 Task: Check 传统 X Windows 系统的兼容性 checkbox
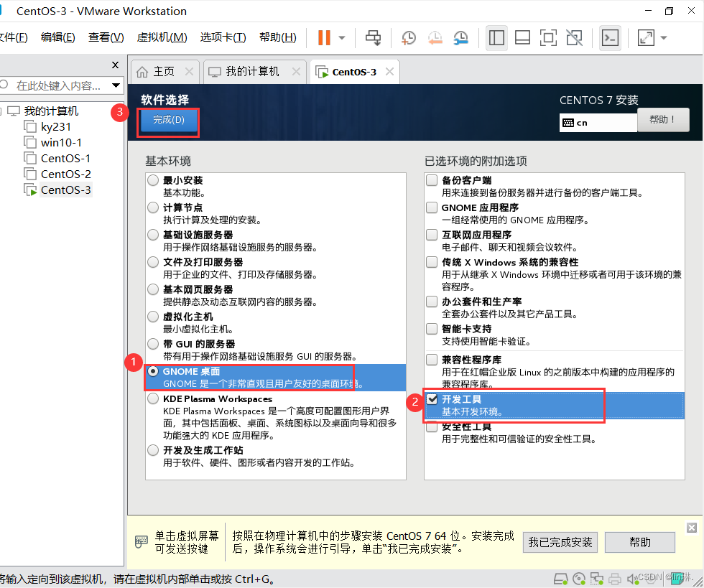click(432, 262)
